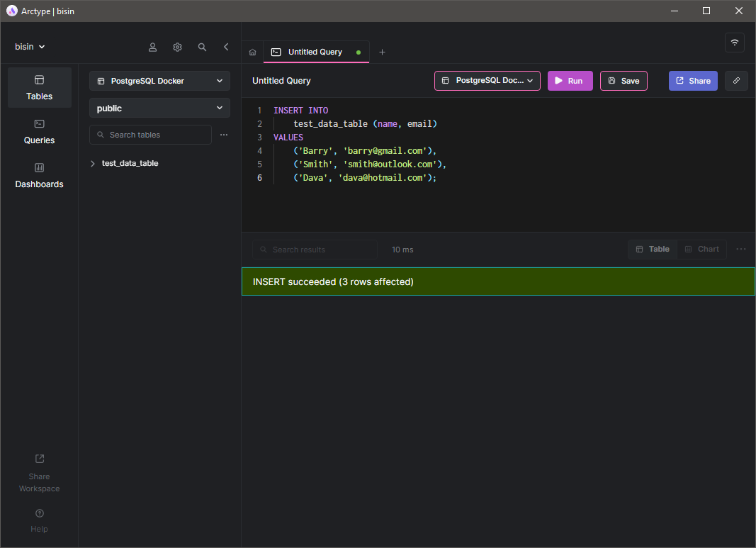Click the 'barry@gmail.com' string in editor
756x548 pixels.
pos(385,151)
